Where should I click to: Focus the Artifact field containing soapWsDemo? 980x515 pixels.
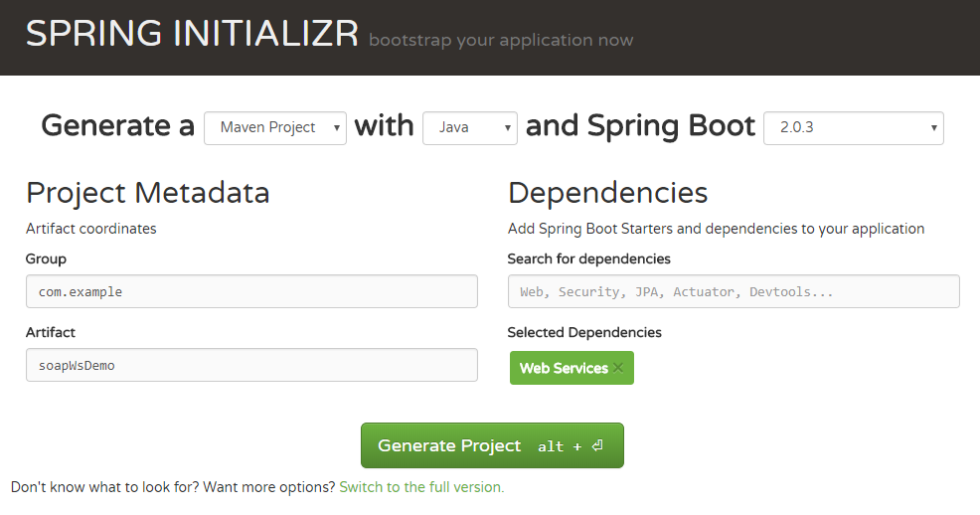(x=251, y=365)
